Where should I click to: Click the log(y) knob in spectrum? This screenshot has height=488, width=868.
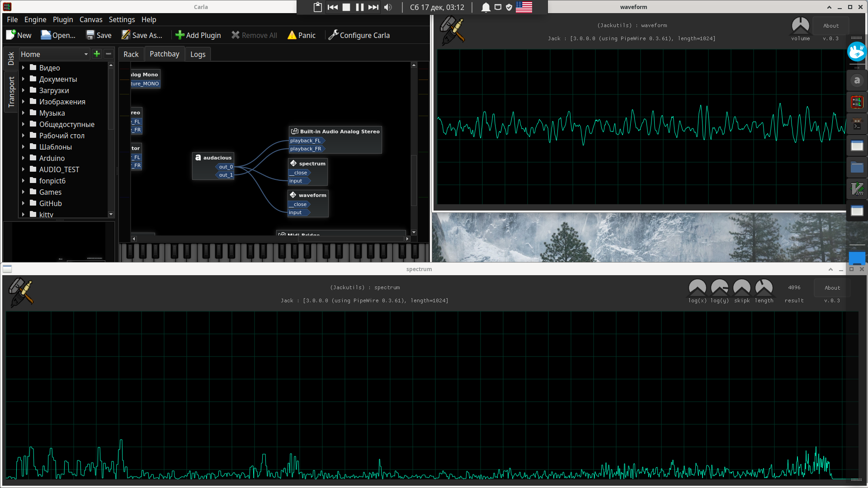pos(720,287)
